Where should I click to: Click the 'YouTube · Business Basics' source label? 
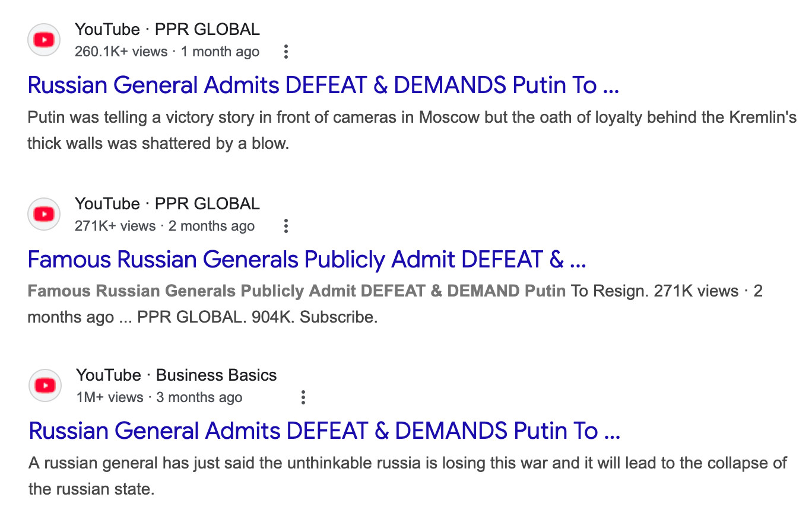pyautogui.click(x=176, y=375)
